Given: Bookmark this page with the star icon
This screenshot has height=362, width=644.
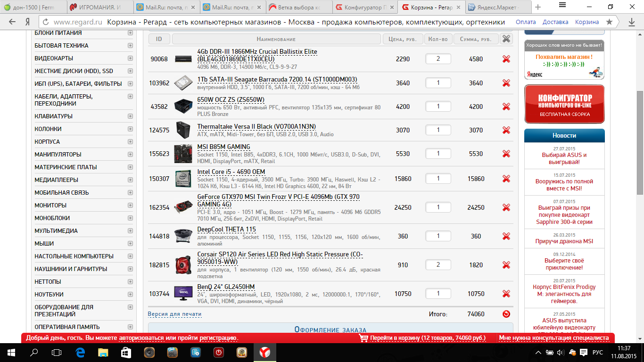Looking at the screenshot, I should pos(610,22).
